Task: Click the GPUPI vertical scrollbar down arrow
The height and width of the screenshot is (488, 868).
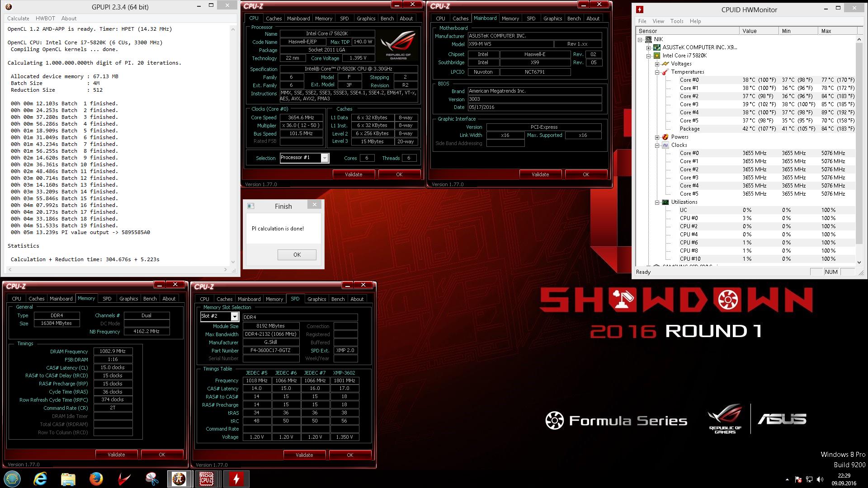Action: click(x=233, y=262)
